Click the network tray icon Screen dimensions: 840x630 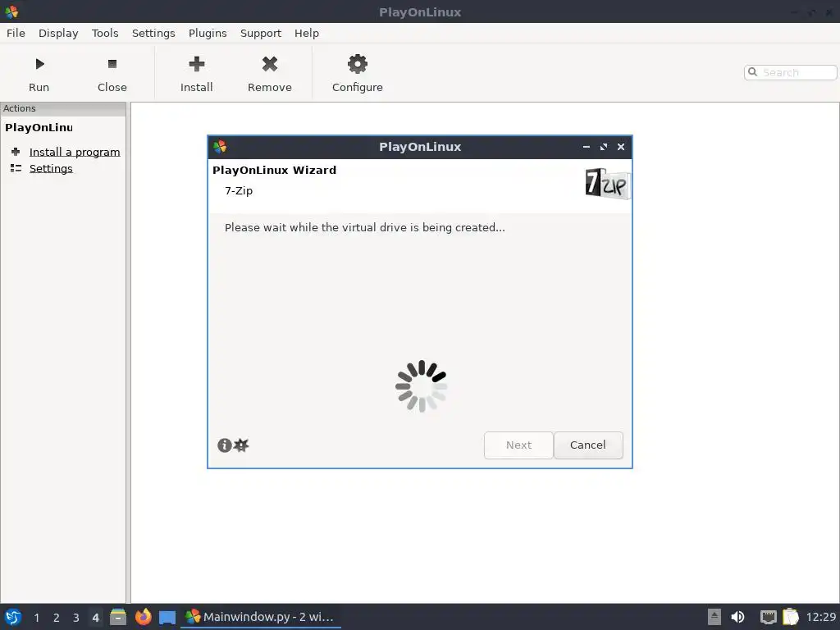768,617
